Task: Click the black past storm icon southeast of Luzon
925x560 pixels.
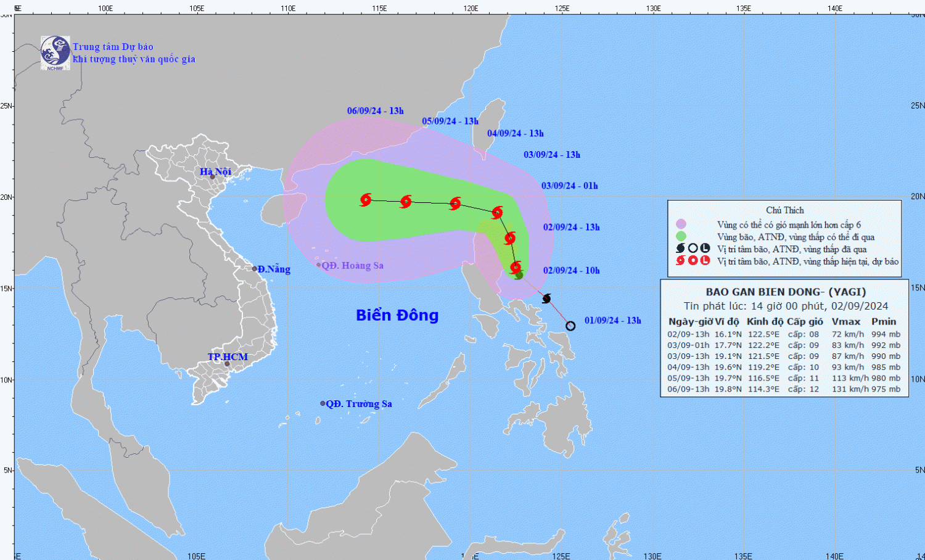Action: 546,299
